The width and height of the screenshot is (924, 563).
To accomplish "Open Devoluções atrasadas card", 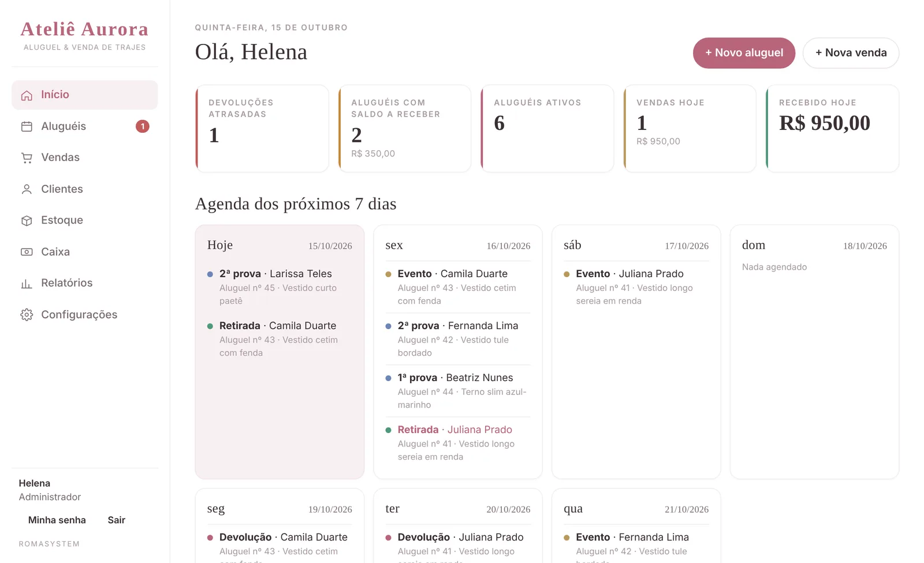I will 262,129.
